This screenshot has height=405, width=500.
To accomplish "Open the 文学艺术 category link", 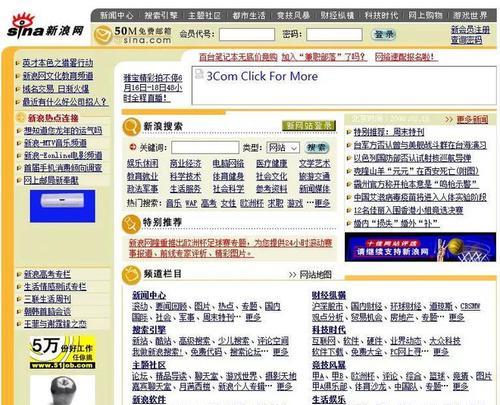I will coord(314,163).
